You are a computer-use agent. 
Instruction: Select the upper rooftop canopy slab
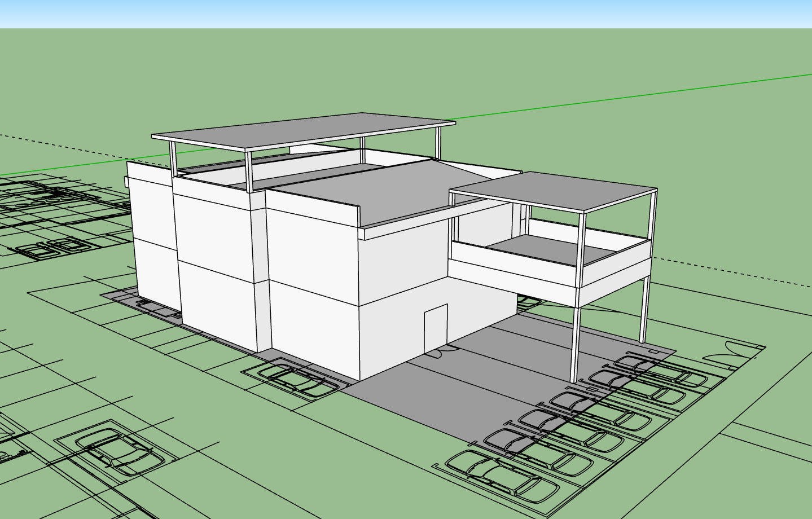tap(305, 130)
